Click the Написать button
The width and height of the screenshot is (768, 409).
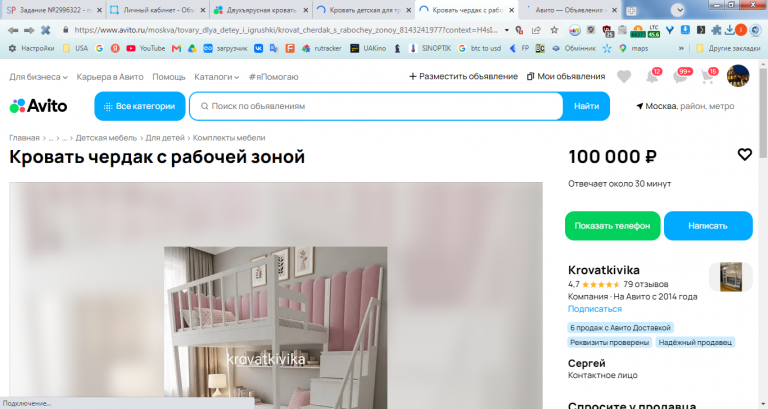point(708,226)
